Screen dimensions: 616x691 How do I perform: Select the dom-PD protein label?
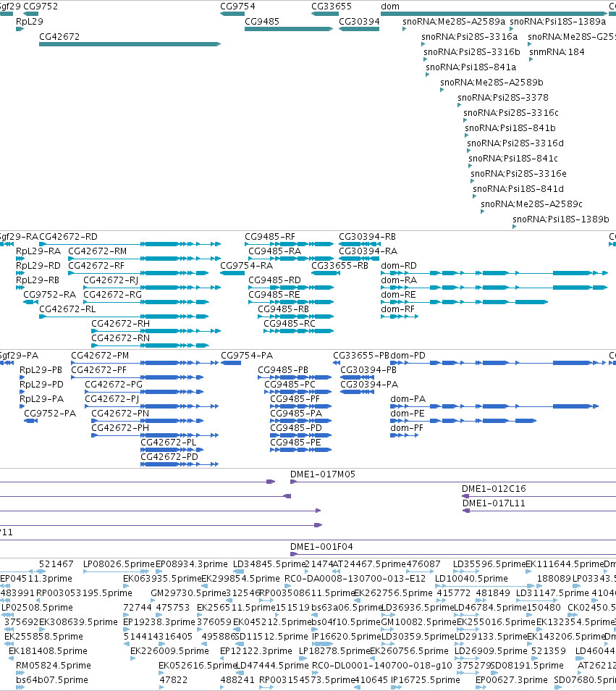pos(408,356)
